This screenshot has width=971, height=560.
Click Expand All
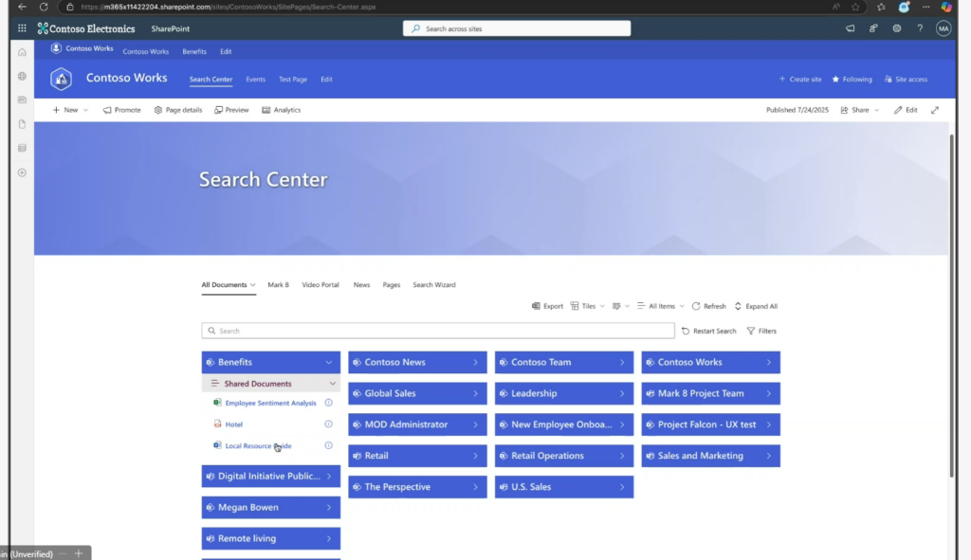click(x=756, y=306)
